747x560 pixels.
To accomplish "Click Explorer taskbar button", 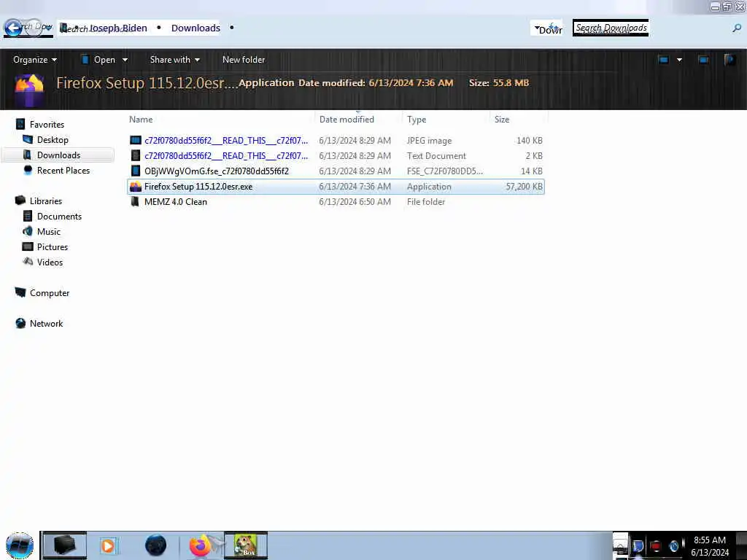I will pyautogui.click(x=64, y=545).
